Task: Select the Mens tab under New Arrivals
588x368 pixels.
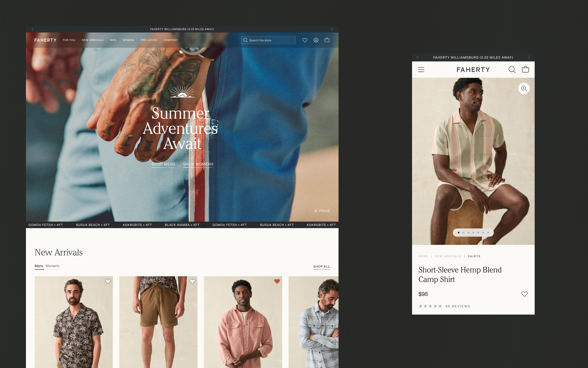Action: coord(39,266)
